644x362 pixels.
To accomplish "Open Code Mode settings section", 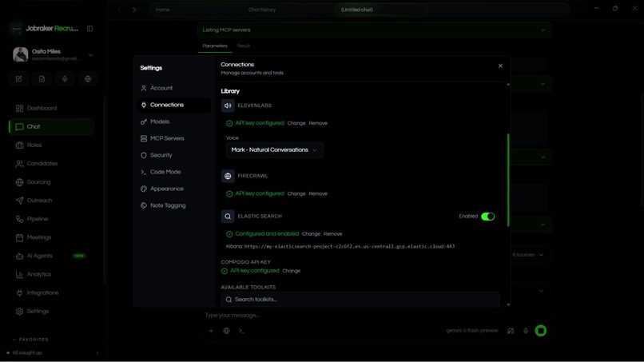I will [173, 172].
